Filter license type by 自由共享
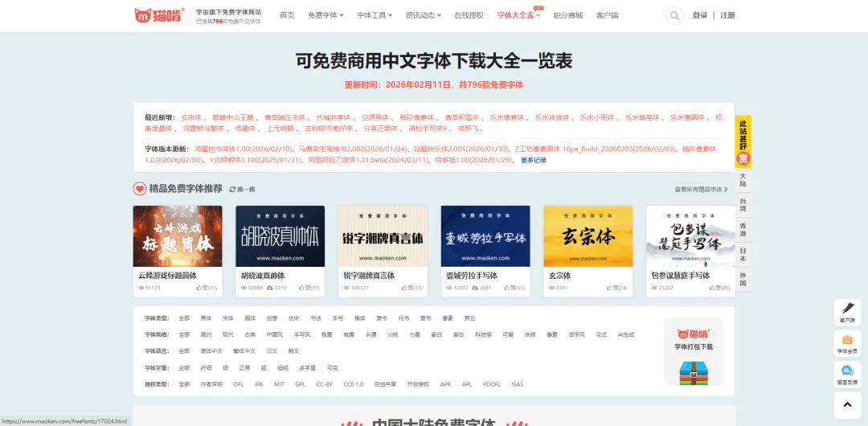Screen dimensions: 868x426 pyautogui.click(x=385, y=384)
